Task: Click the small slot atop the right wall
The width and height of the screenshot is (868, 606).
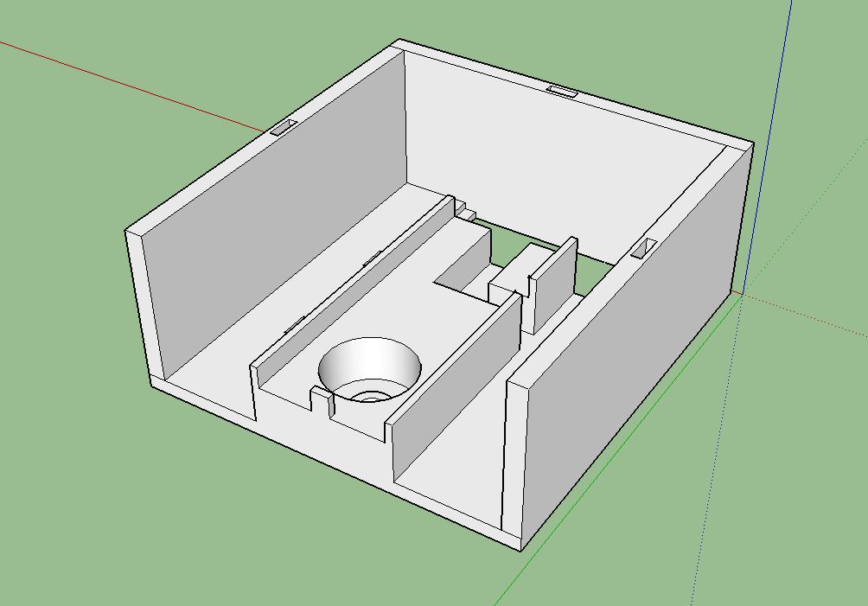Action: point(645,247)
